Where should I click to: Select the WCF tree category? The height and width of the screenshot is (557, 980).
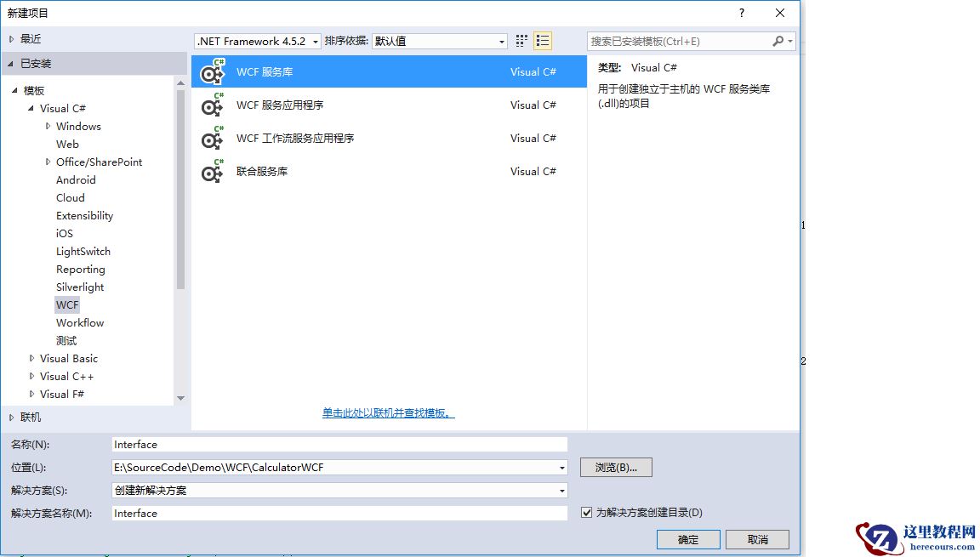pos(67,305)
